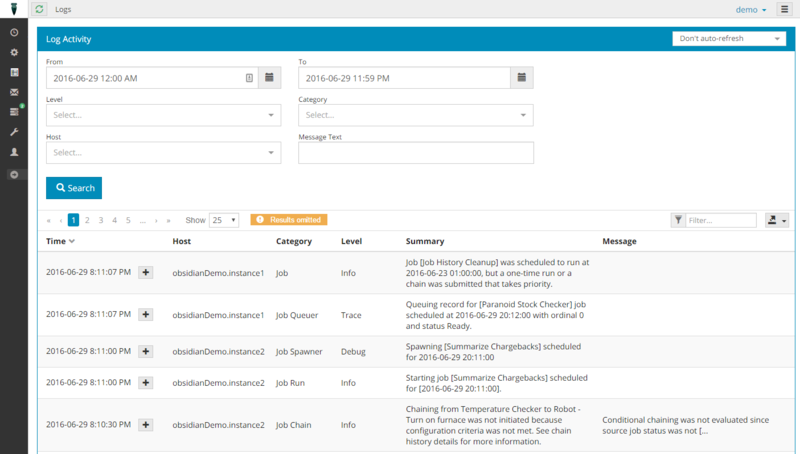This screenshot has height=454, width=800.
Task: Open the To date calendar picker
Action: pos(522,78)
